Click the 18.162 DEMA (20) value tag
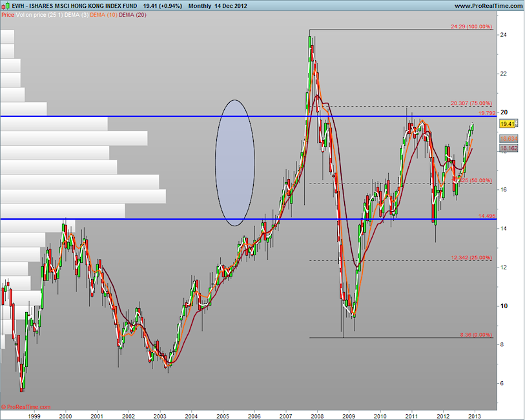Viewport: 525px width, 420px height. point(509,148)
